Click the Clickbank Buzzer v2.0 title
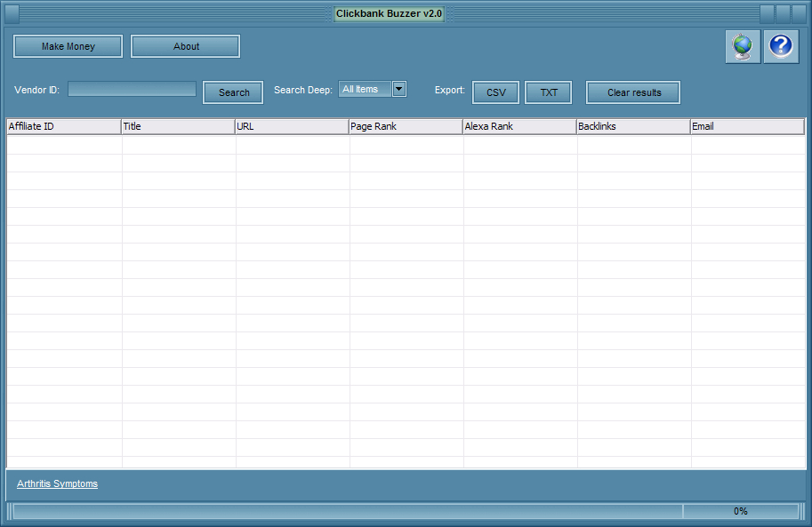 (389, 13)
